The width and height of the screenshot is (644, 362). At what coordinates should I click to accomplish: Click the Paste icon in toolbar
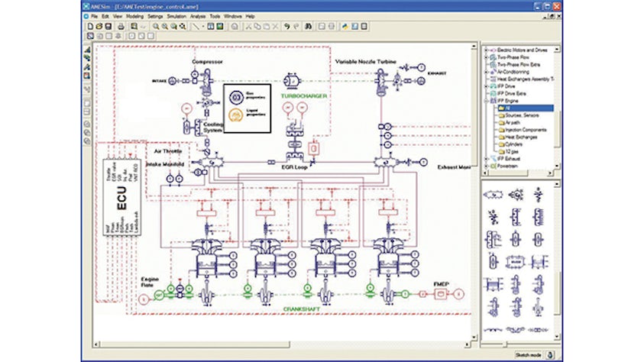point(266,26)
